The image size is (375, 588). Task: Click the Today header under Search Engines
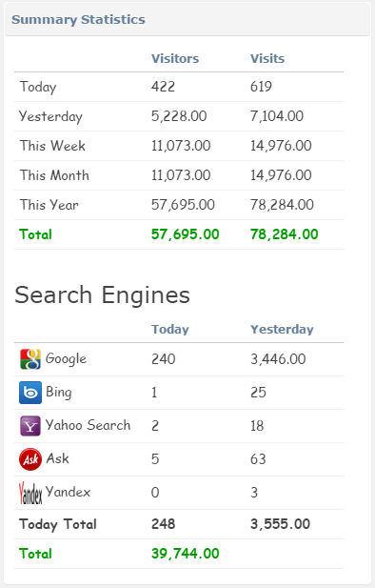(170, 329)
